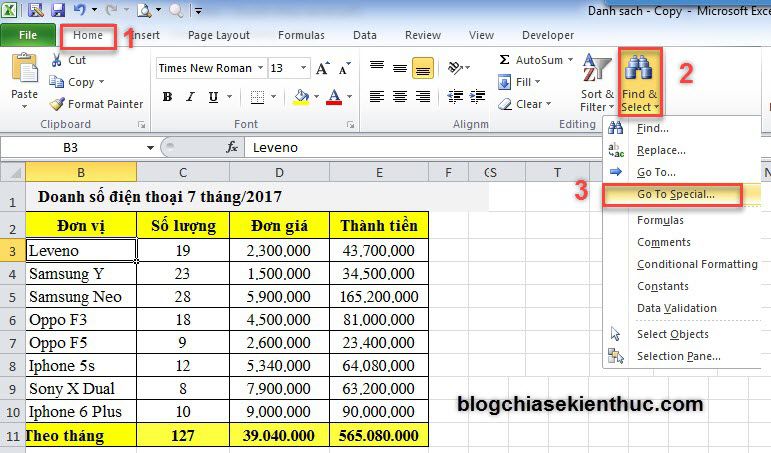Click Decrease Indent icon
Screen dimensions: 771x453
coord(455,96)
